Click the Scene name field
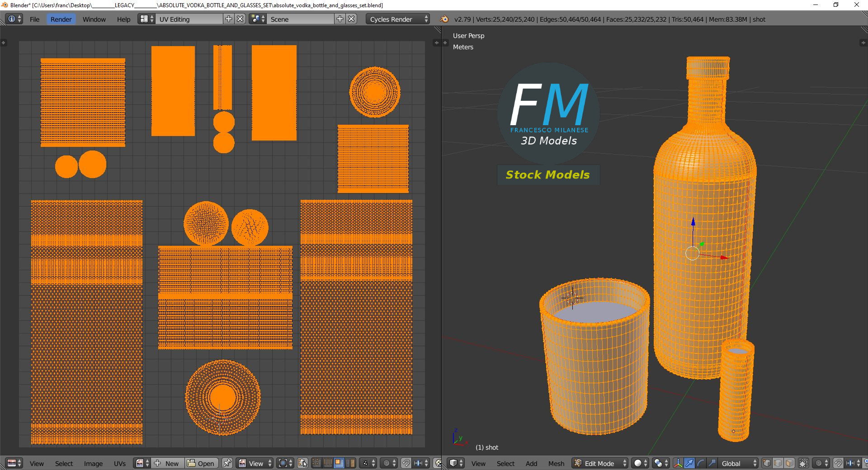Viewport: 868px width, 470px height. pos(301,19)
